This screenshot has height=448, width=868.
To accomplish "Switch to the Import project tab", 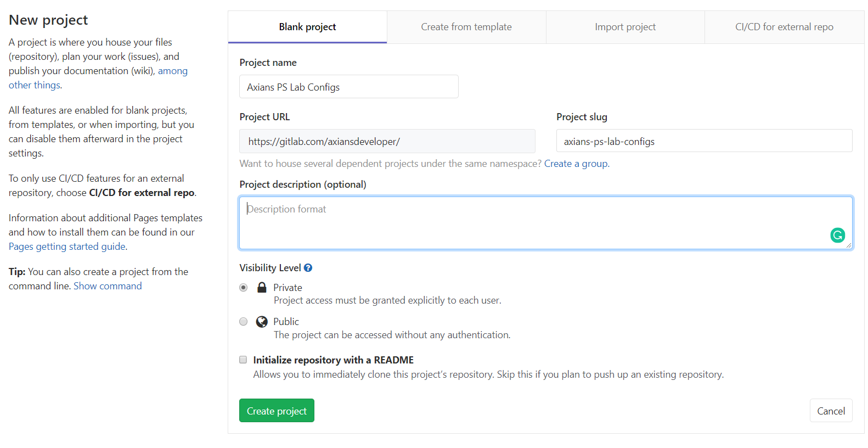I will tap(625, 27).
